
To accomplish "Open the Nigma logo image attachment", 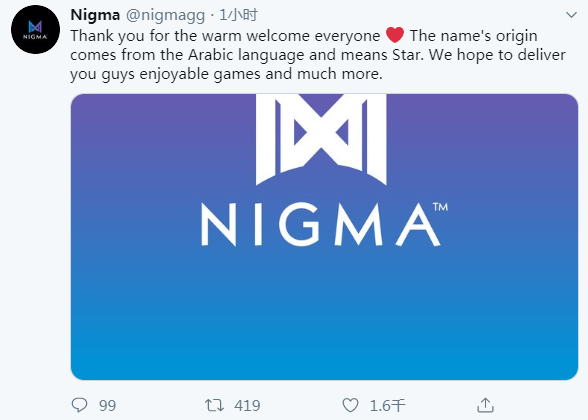I will pos(324,237).
